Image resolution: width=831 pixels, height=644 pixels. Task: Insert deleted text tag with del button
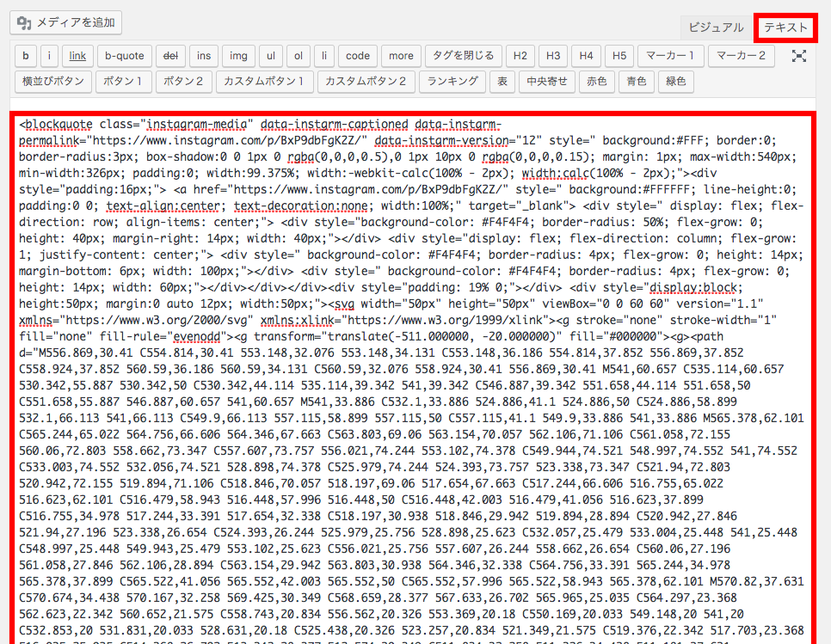point(170,56)
